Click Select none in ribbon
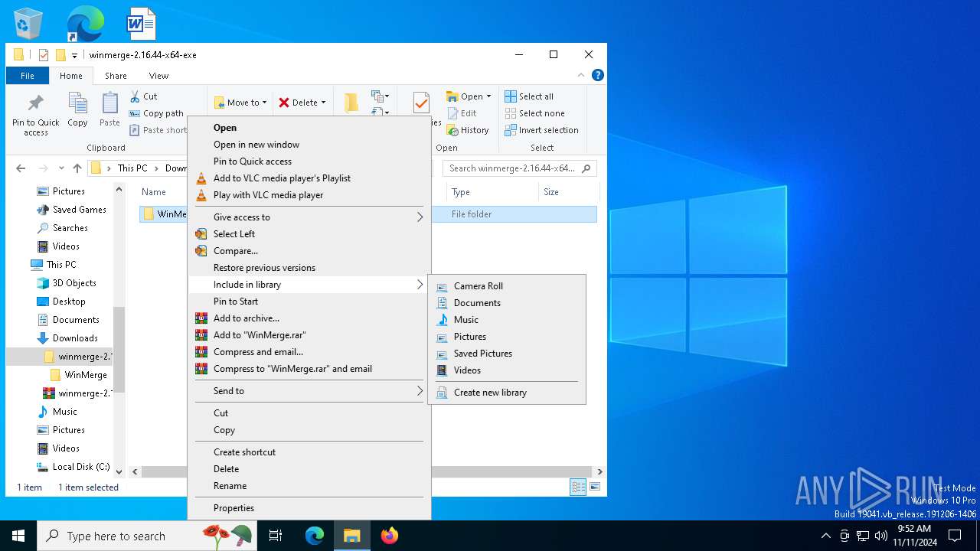 tap(534, 113)
